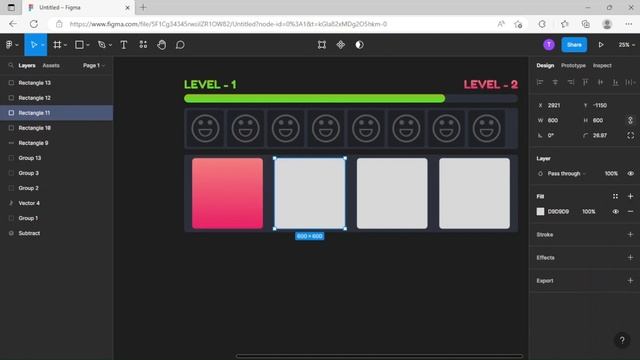Toggle fill visibility eye icon
This screenshot has width=640, height=360.
coord(616,211)
